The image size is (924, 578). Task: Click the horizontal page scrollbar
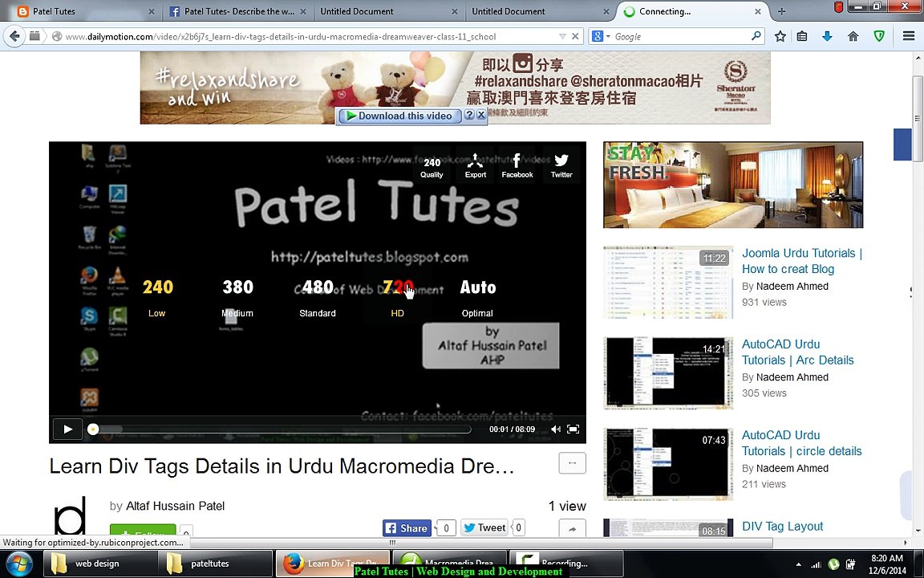point(392,543)
